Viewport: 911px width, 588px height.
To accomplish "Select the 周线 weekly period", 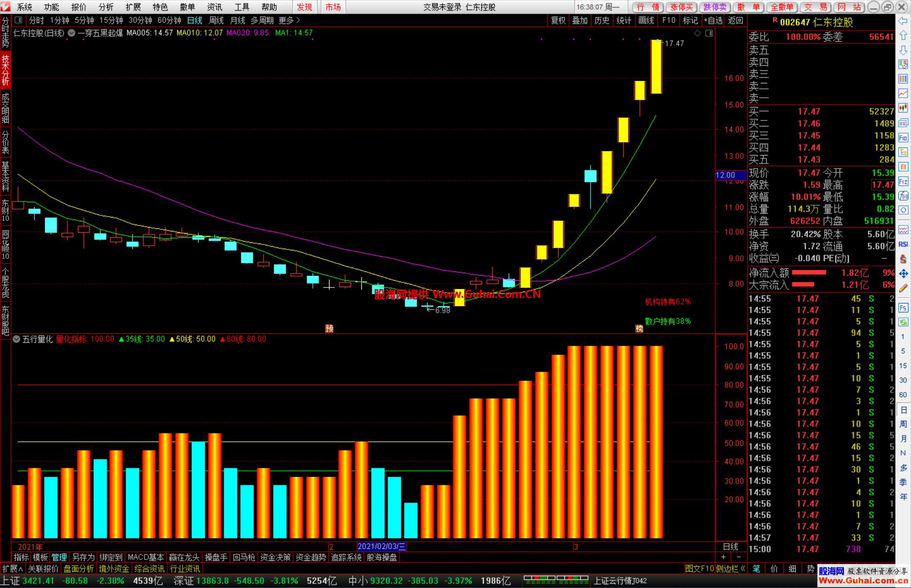I will [216, 20].
